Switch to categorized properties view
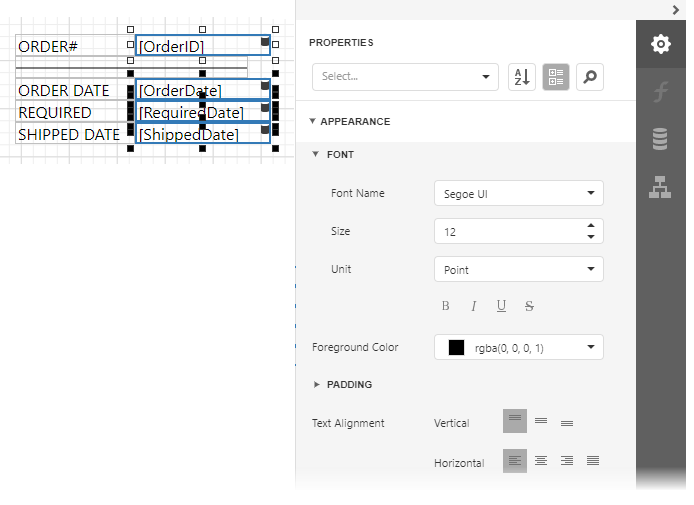 pyautogui.click(x=556, y=77)
